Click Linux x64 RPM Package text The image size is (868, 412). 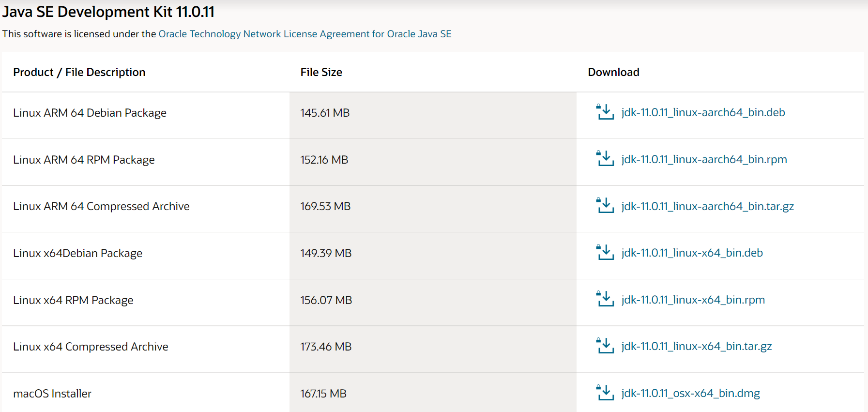tap(73, 300)
